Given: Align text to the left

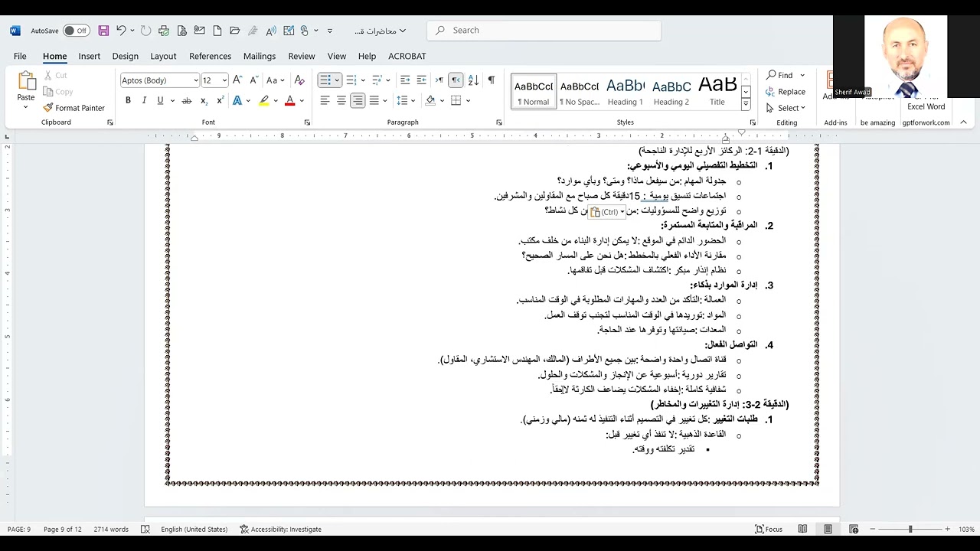Looking at the screenshot, I should (325, 100).
